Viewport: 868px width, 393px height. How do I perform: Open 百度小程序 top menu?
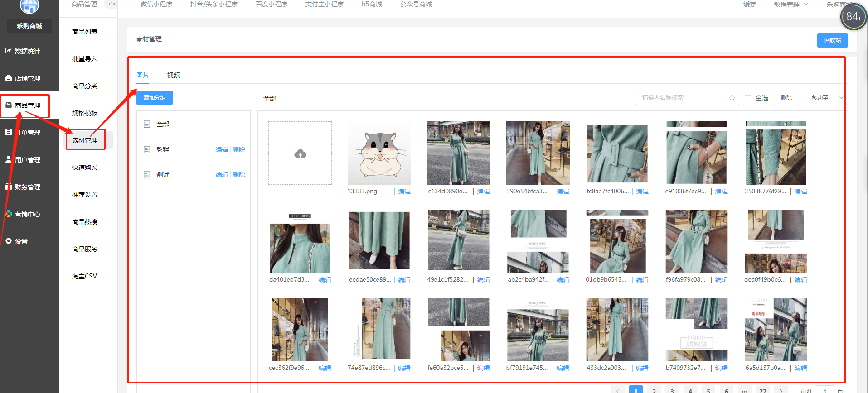[x=272, y=4]
